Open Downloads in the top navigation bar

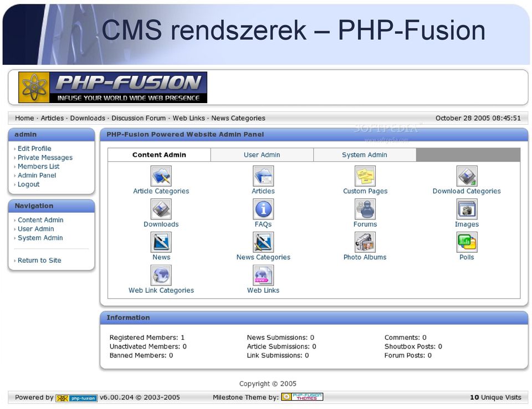tap(88, 118)
